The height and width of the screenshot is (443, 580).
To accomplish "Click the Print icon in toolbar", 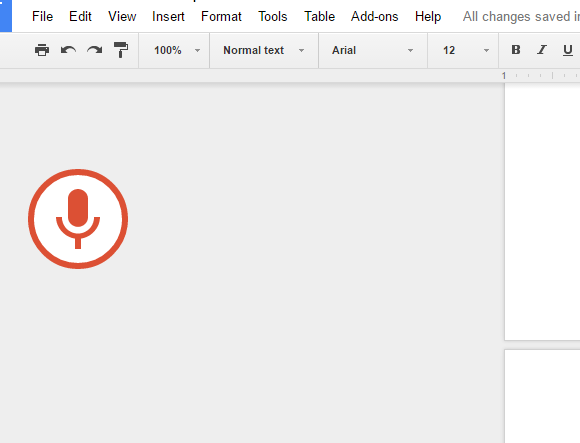I will pyautogui.click(x=42, y=50).
